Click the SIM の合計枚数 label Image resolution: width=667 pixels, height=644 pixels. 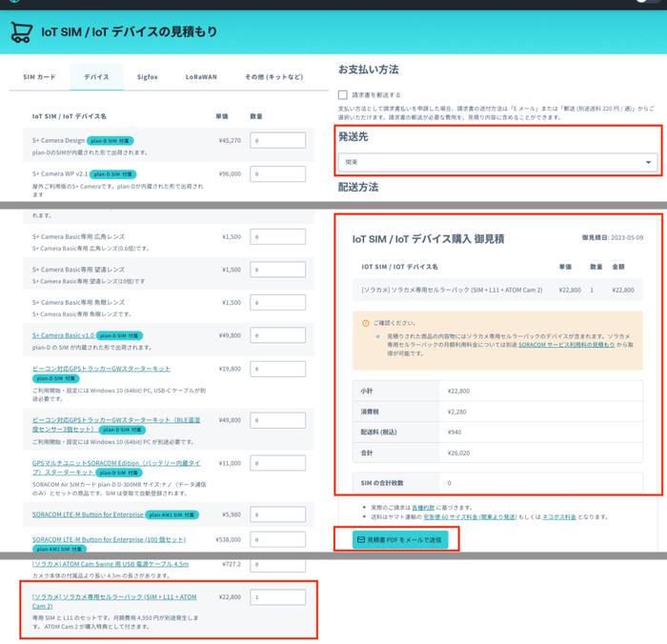click(382, 483)
